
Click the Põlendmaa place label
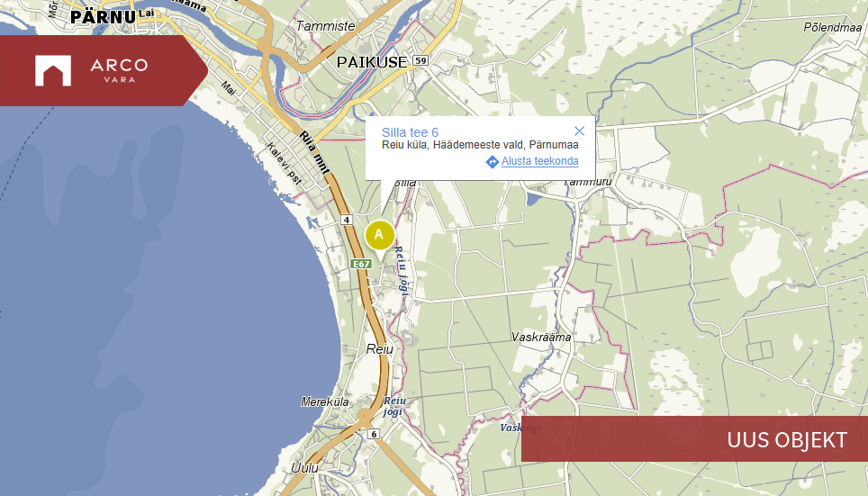[833, 27]
